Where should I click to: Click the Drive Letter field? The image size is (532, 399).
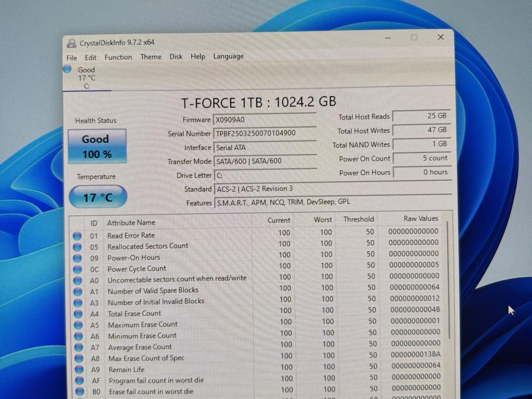[x=265, y=175]
